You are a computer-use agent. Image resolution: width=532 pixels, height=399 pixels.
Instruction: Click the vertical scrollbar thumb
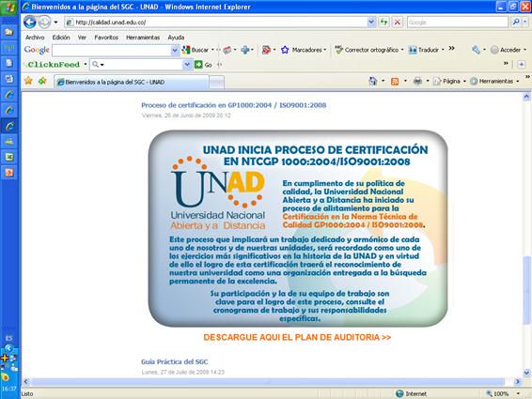pos(526,290)
